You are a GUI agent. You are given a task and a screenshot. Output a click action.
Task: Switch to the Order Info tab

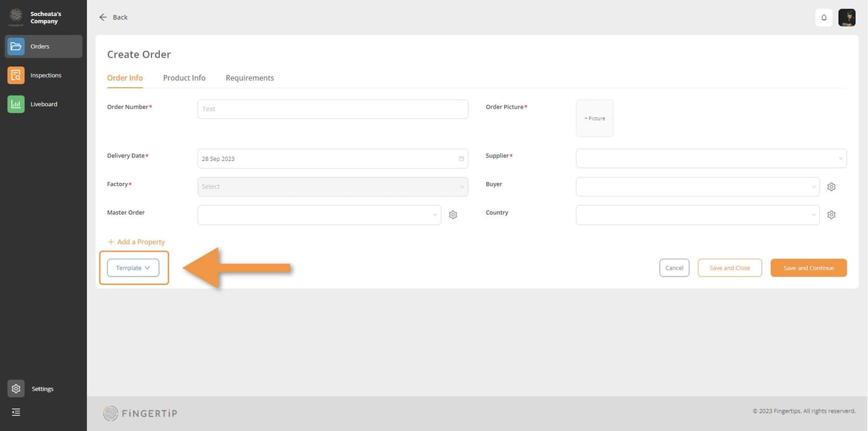point(125,78)
